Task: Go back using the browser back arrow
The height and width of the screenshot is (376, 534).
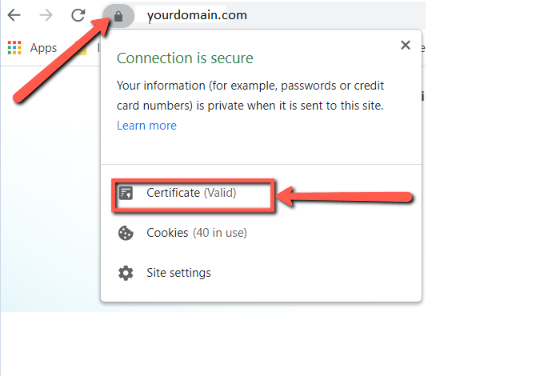Action: (14, 15)
